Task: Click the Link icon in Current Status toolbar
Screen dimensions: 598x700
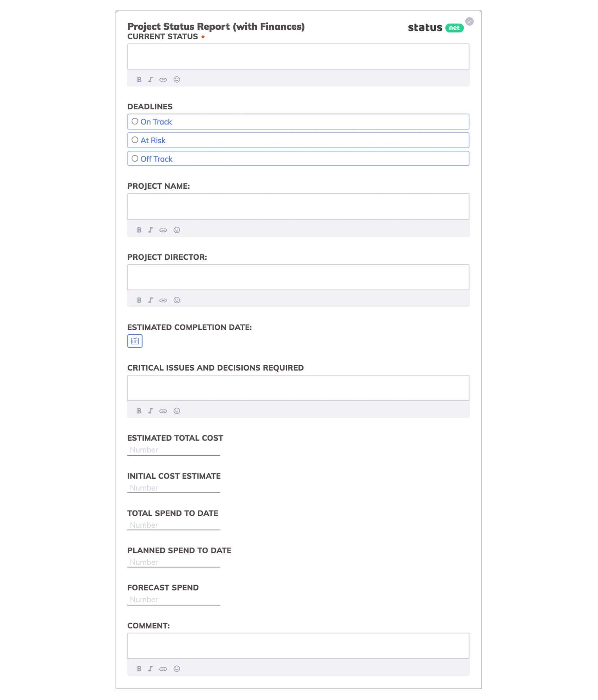Action: (x=164, y=80)
